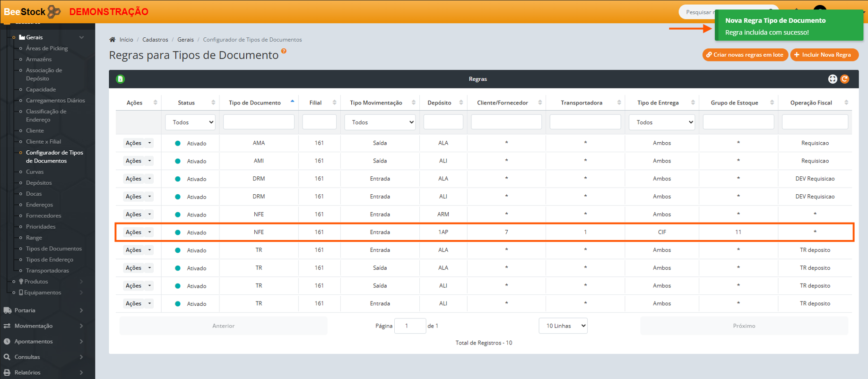Collapse the Gerais menu in sidebar

coord(81,37)
